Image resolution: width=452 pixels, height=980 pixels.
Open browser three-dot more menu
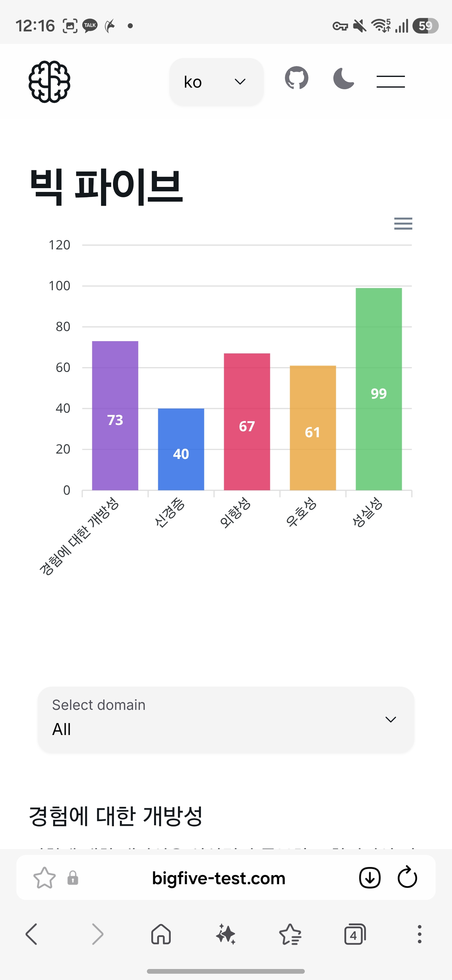(x=419, y=934)
